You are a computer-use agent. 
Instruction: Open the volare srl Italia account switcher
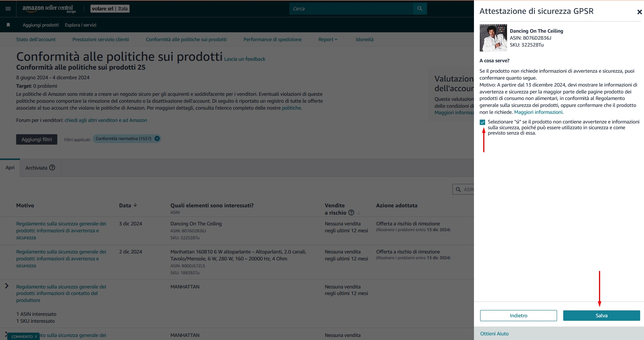(x=110, y=9)
